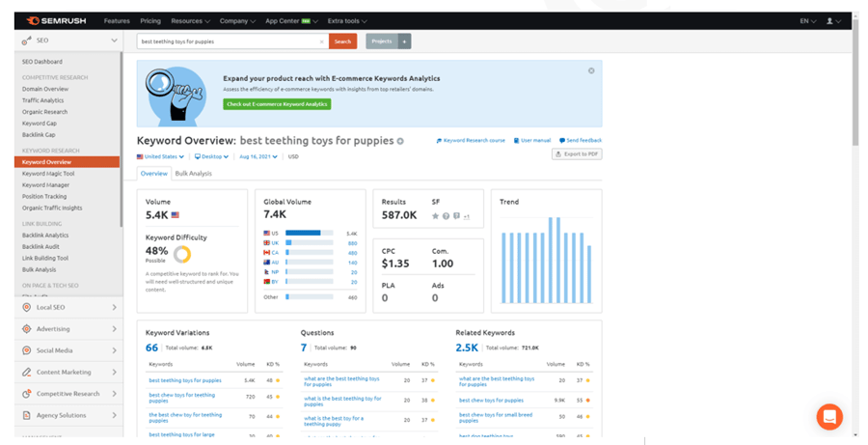Image resolution: width=868 pixels, height=445 pixels.
Task: Click the Agency Solutions icon
Action: pyautogui.click(x=27, y=415)
